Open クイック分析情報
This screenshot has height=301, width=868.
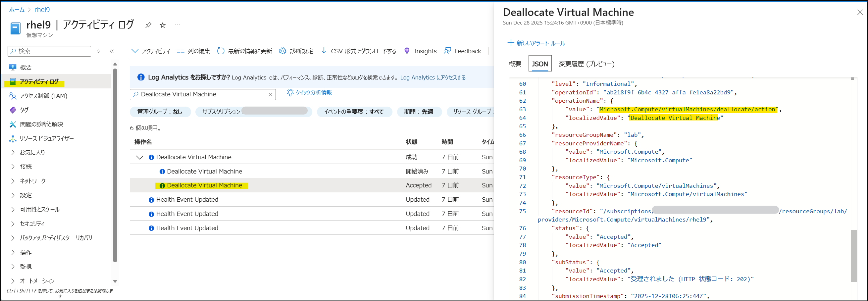tap(309, 92)
